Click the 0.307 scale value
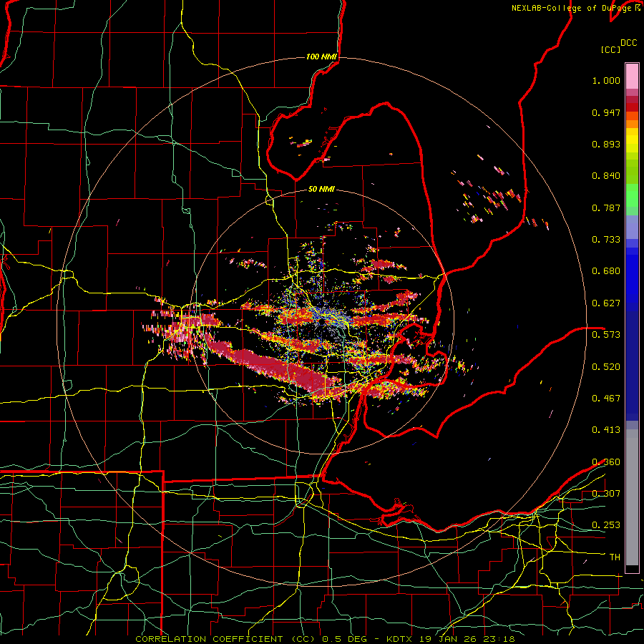Viewport: 644px width, 644px height. click(x=606, y=494)
